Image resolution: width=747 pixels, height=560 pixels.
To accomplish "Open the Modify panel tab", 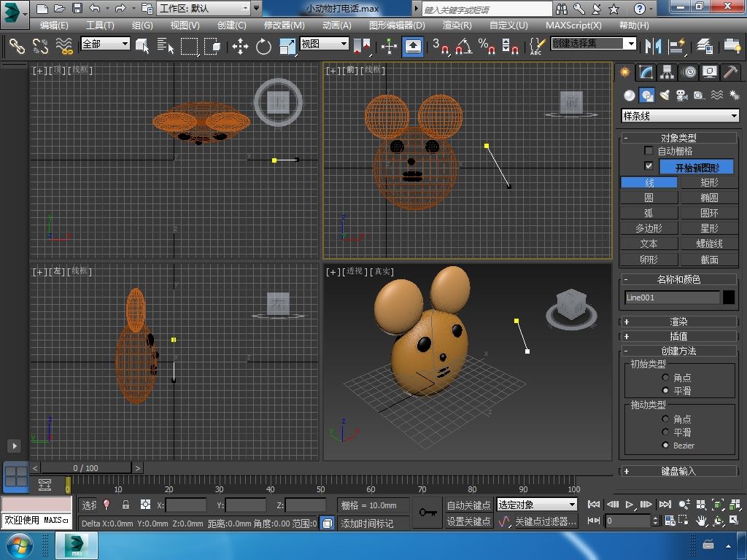I will 646,72.
